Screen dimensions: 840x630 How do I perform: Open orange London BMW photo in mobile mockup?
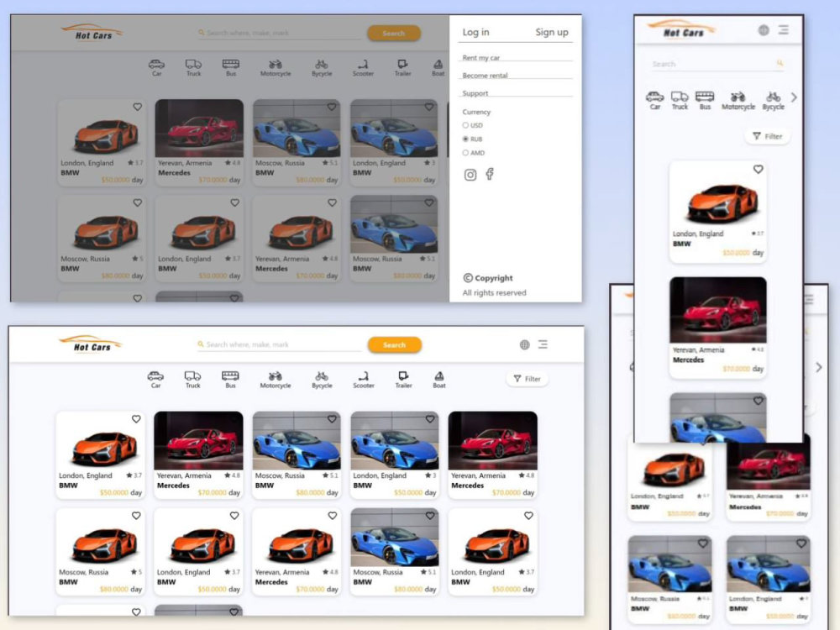point(718,196)
